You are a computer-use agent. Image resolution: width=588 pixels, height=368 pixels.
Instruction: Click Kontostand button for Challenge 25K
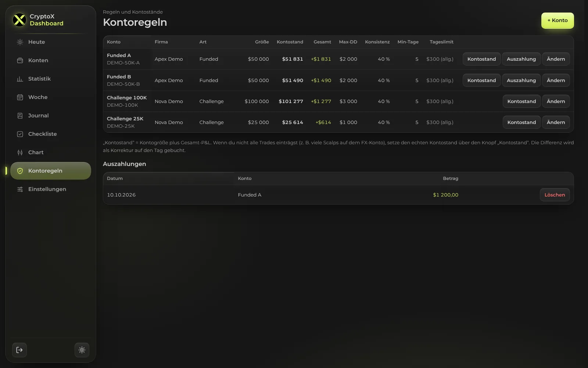(521, 122)
